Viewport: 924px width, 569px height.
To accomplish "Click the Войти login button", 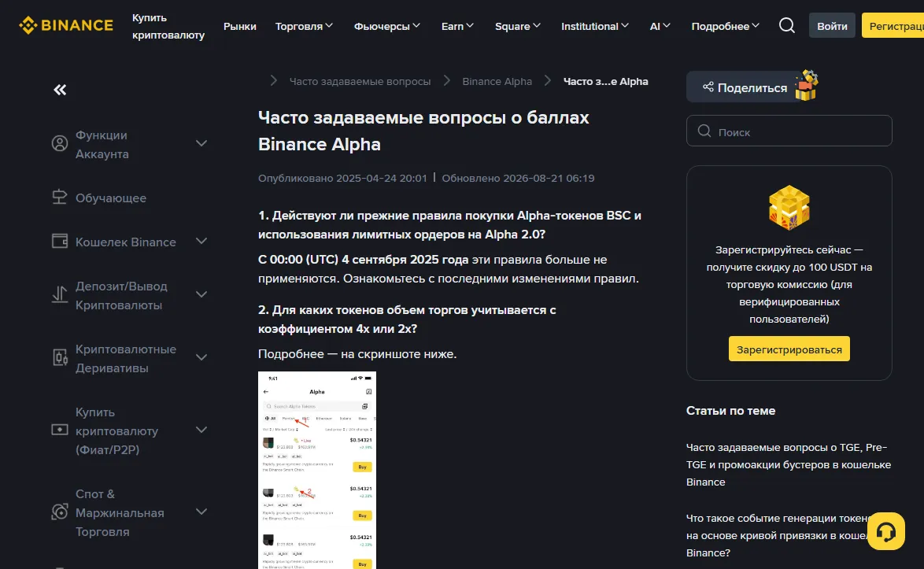I will coord(831,26).
